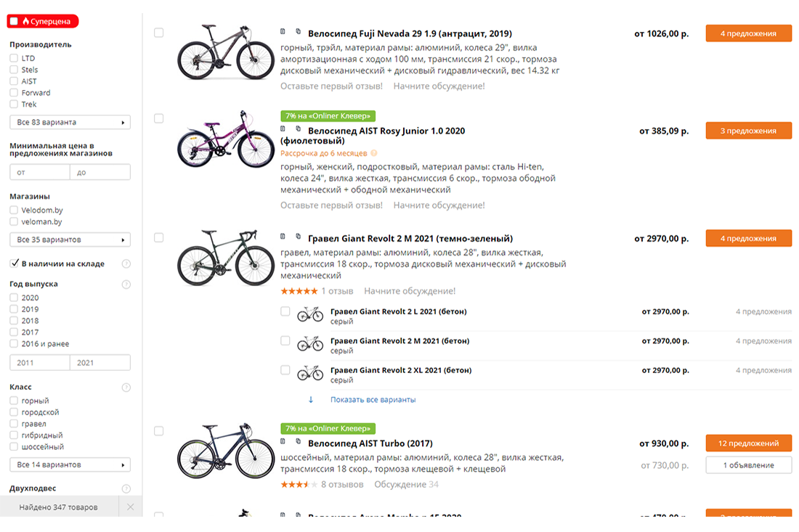The height and width of the screenshot is (532, 799).
Task: Click the minimum price 'от' field
Action: pos(40,173)
